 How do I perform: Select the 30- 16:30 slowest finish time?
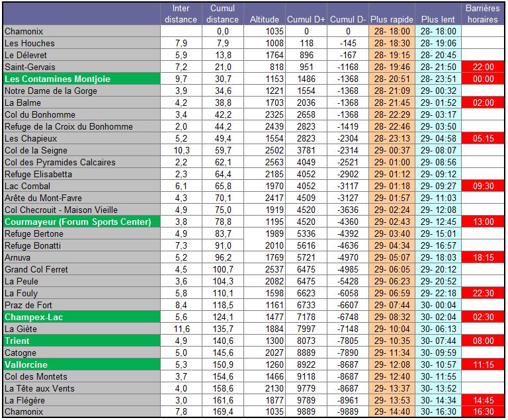pyautogui.click(x=439, y=412)
